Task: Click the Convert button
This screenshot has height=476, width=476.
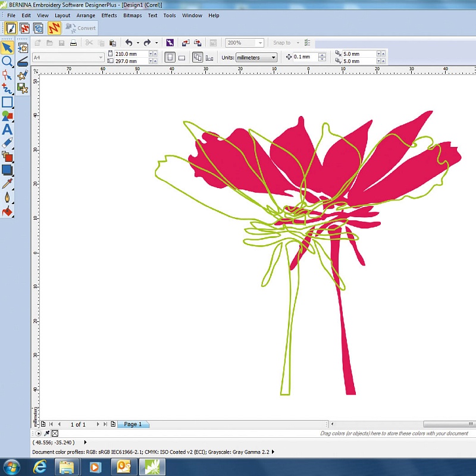Action: pyautogui.click(x=81, y=28)
